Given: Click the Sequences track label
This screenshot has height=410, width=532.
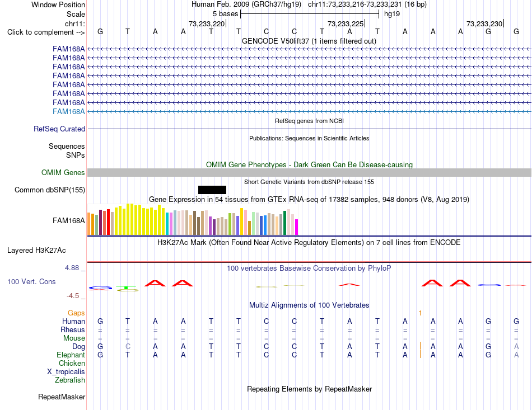Looking at the screenshot, I should coord(67,146).
